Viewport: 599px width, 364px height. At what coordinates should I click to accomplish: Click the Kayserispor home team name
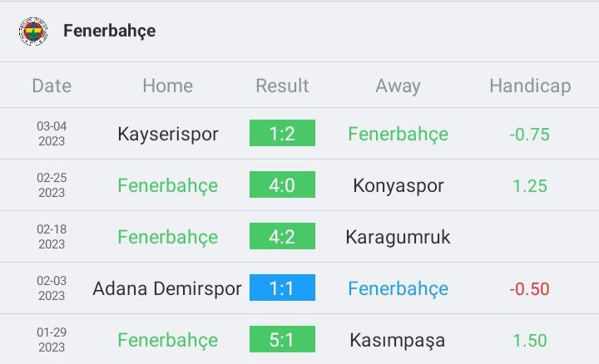coord(168,135)
